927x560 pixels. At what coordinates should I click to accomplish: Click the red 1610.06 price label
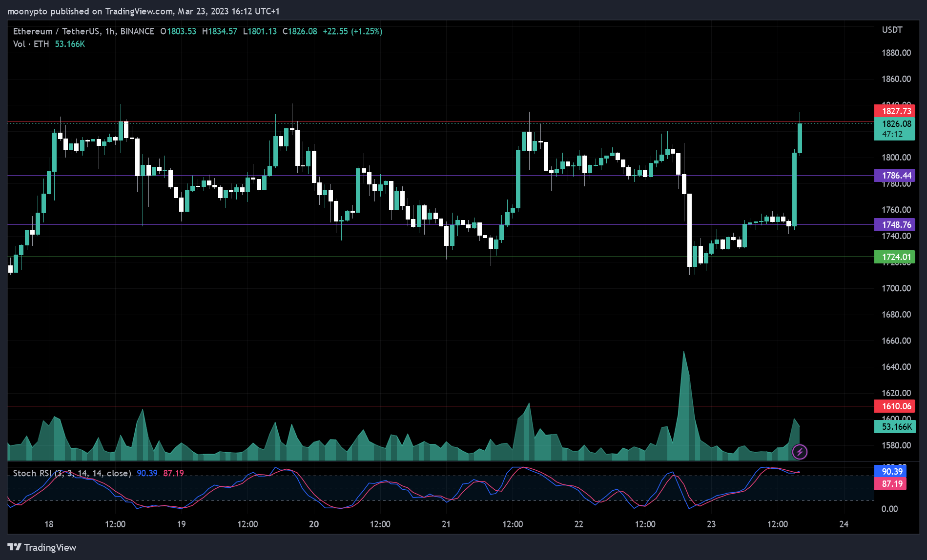tap(894, 406)
